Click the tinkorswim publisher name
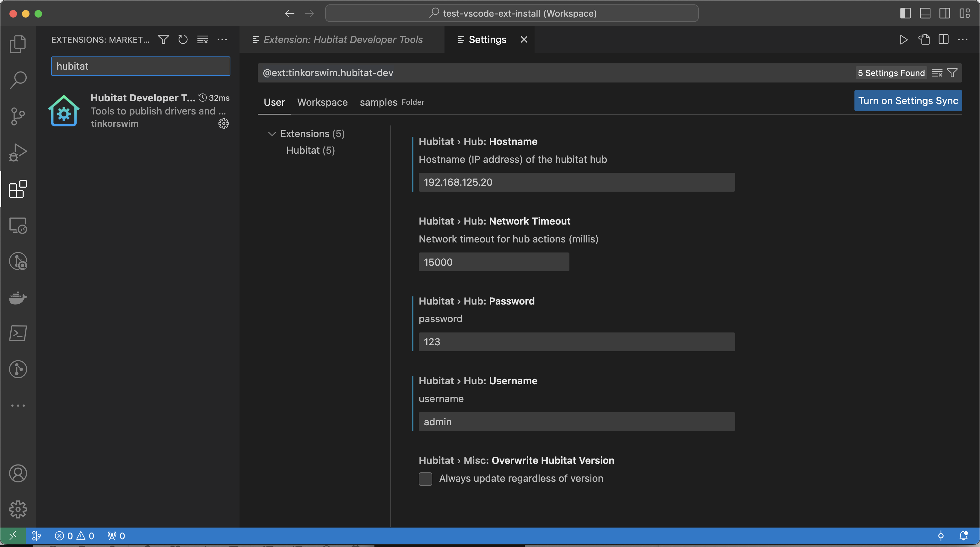This screenshot has width=980, height=547. (115, 124)
